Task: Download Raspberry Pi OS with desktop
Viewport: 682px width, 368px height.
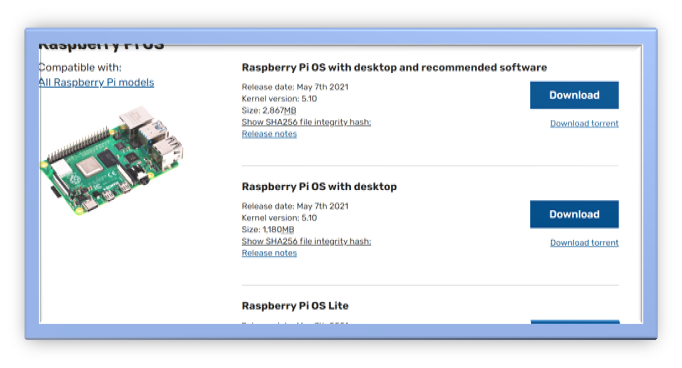Action: coord(574,214)
